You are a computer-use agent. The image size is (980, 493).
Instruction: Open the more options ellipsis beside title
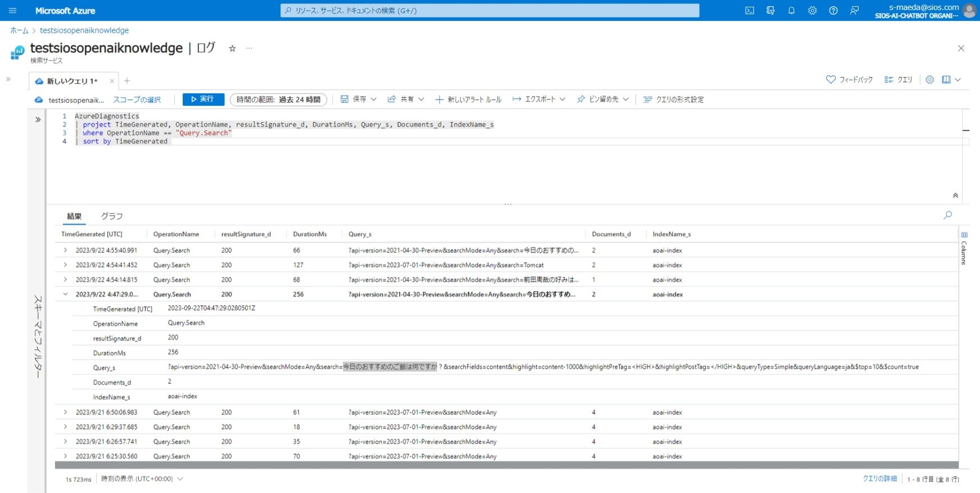[249, 48]
